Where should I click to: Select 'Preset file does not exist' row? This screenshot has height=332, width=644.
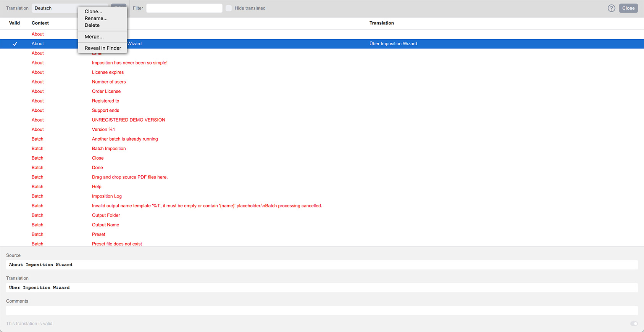pyautogui.click(x=322, y=243)
